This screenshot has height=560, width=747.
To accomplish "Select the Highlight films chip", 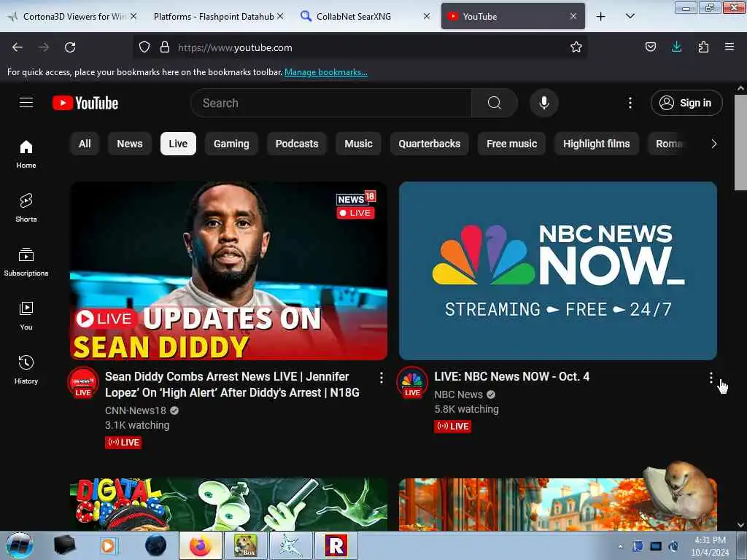I will point(597,144).
